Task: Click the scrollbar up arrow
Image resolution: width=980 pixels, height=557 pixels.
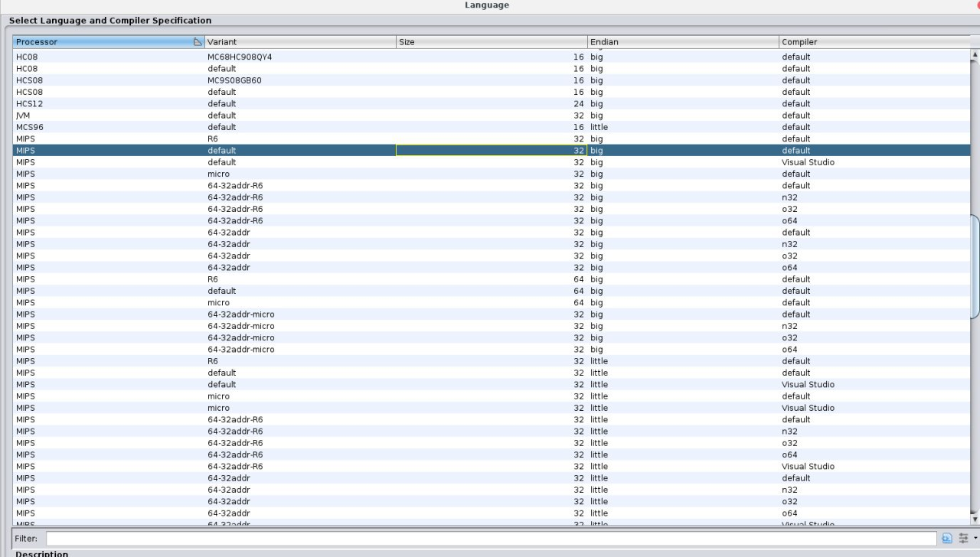Action: [x=974, y=54]
